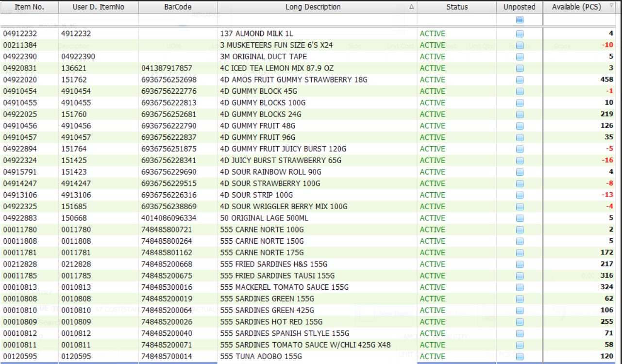The image size is (622, 364).
Task: Click the Unposted column header
Action: [520, 7]
